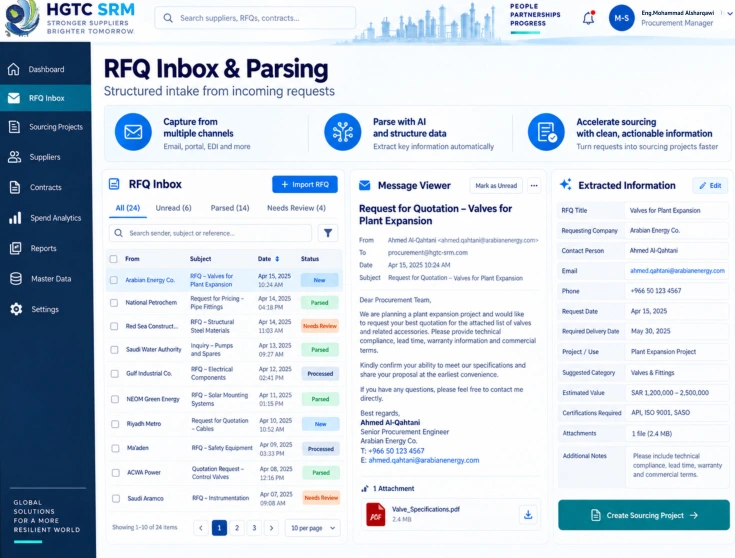Viewport: 735px width, 558px height.
Task: Open Sourcing Projects document icon
Action: [x=14, y=127]
